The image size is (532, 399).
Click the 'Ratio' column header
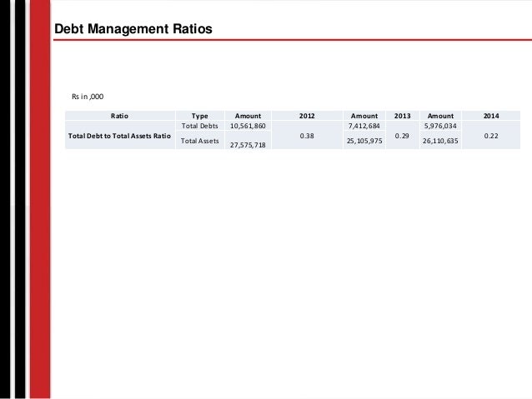119,116
